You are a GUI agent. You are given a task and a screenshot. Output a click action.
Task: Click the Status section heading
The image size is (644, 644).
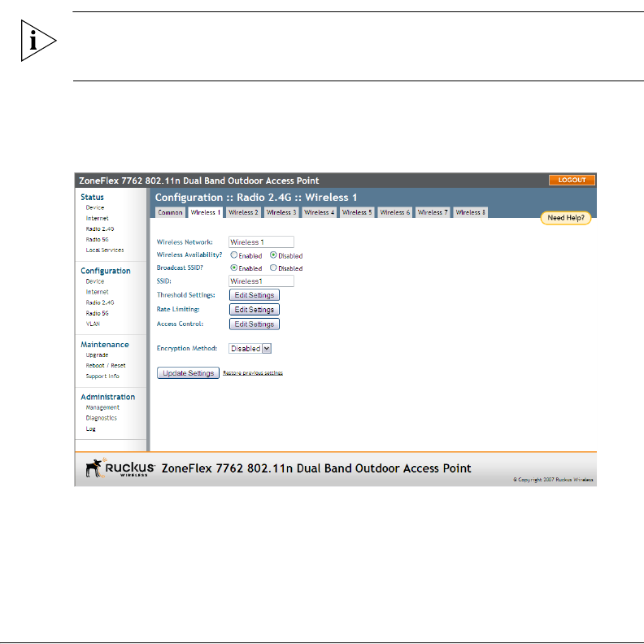[92, 197]
